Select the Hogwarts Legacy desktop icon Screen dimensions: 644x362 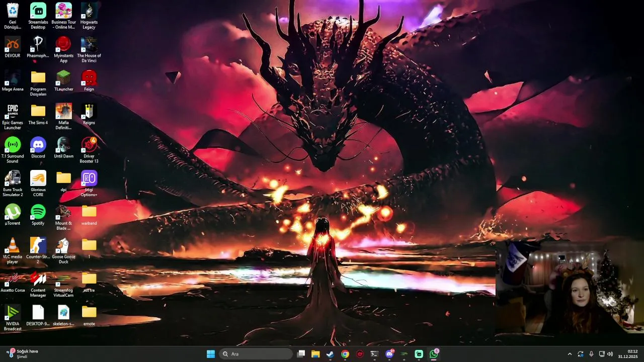[89, 16]
